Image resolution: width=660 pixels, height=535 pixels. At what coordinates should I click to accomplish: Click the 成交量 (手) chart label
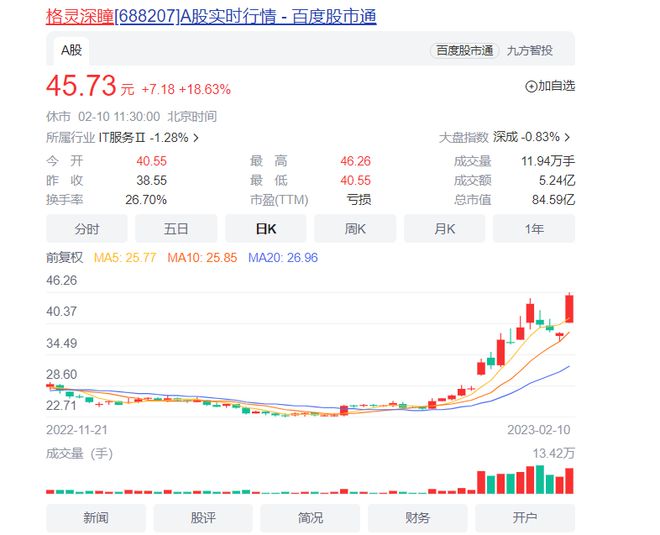(x=79, y=453)
